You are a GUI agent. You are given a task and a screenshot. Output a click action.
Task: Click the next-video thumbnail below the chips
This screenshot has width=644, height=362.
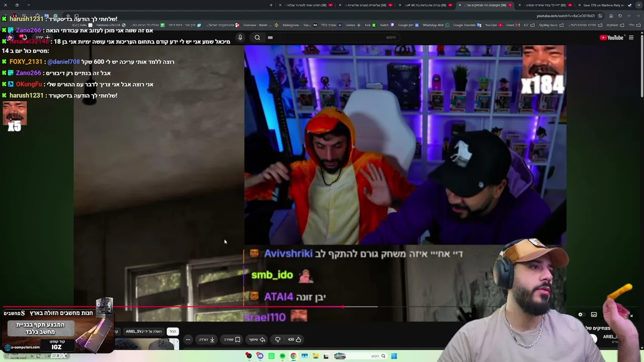pyautogui.click(x=147, y=344)
